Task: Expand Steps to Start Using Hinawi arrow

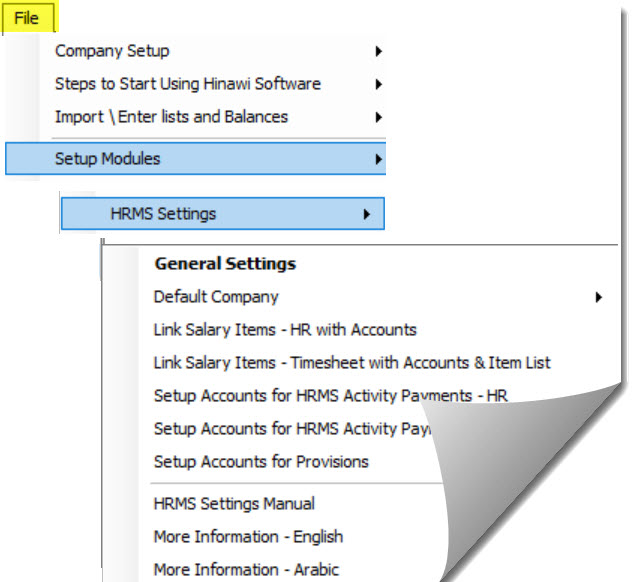Action: pos(378,84)
